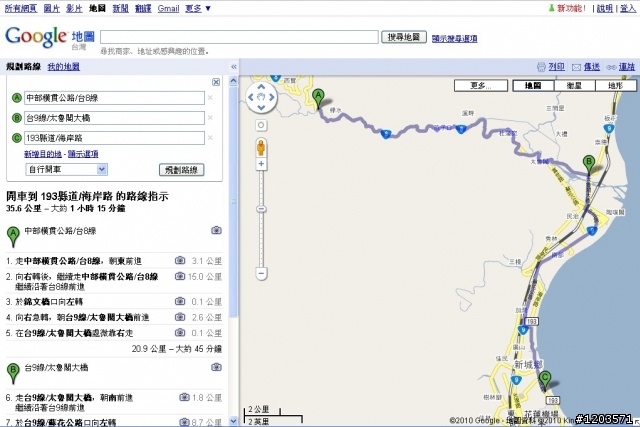
Task: Zoom out with the minus button
Action: pyautogui.click(x=261, y=273)
